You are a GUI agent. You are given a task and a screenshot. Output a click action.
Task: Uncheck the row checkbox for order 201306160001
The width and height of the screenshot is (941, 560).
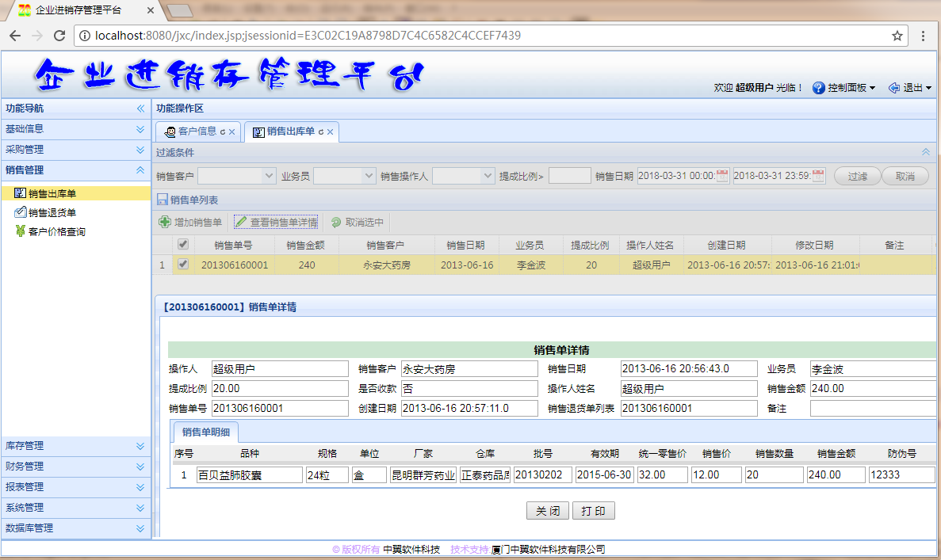[x=183, y=264]
